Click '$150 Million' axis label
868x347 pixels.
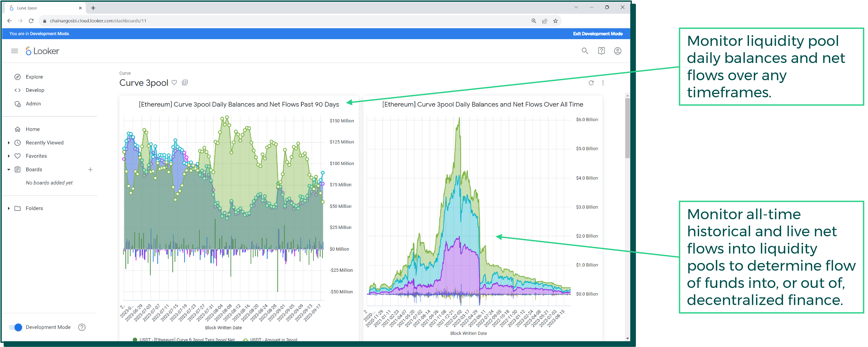(342, 121)
